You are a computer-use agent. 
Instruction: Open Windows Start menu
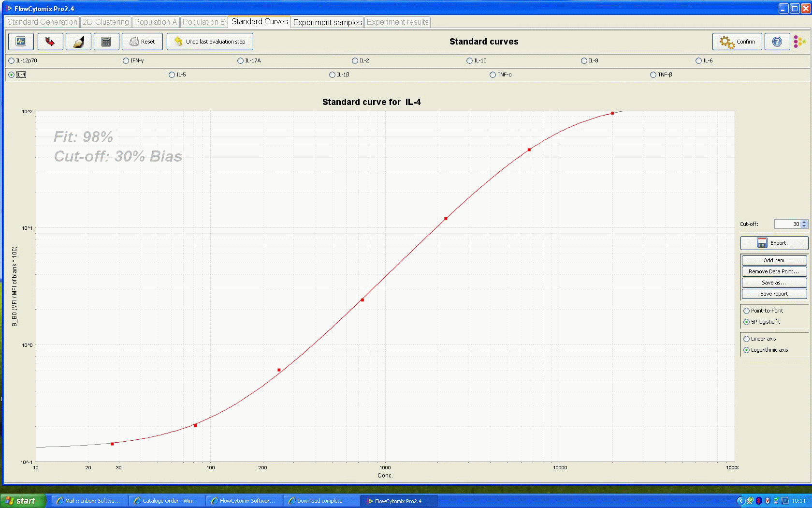click(23, 501)
